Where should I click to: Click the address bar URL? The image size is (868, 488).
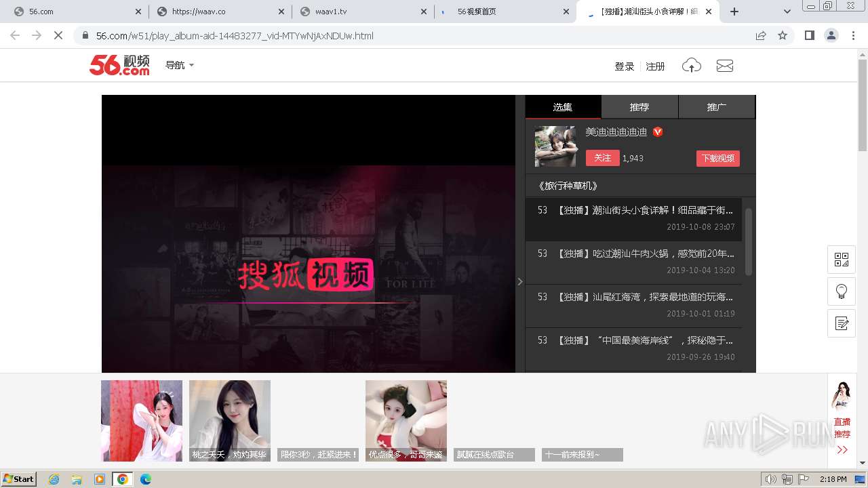235,36
